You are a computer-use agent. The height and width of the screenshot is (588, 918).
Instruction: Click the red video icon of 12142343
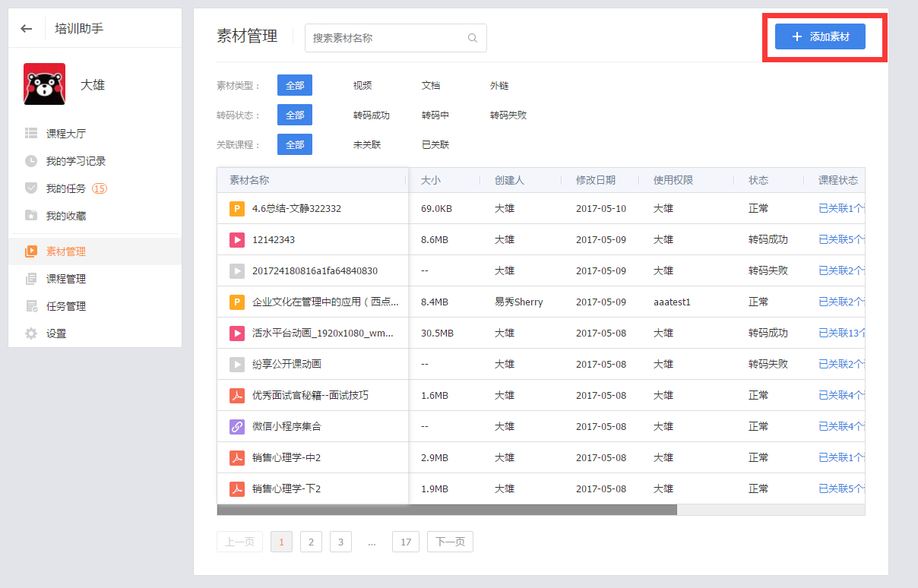237,239
